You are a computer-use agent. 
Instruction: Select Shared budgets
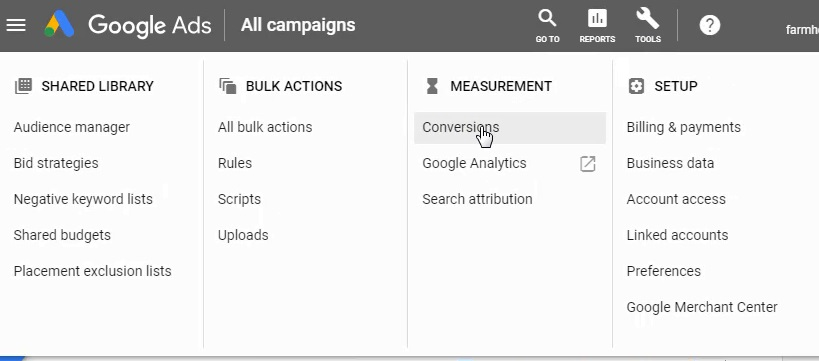(62, 236)
